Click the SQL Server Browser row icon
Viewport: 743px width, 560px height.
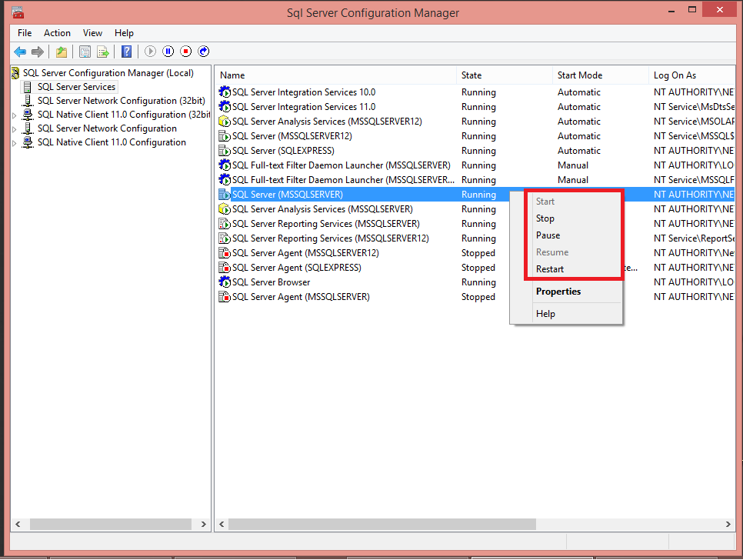pyautogui.click(x=225, y=282)
